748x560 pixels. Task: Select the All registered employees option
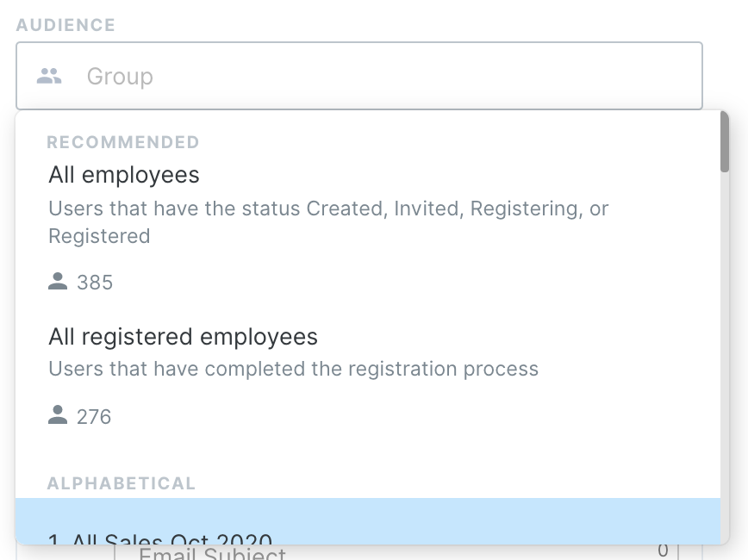tap(367, 376)
